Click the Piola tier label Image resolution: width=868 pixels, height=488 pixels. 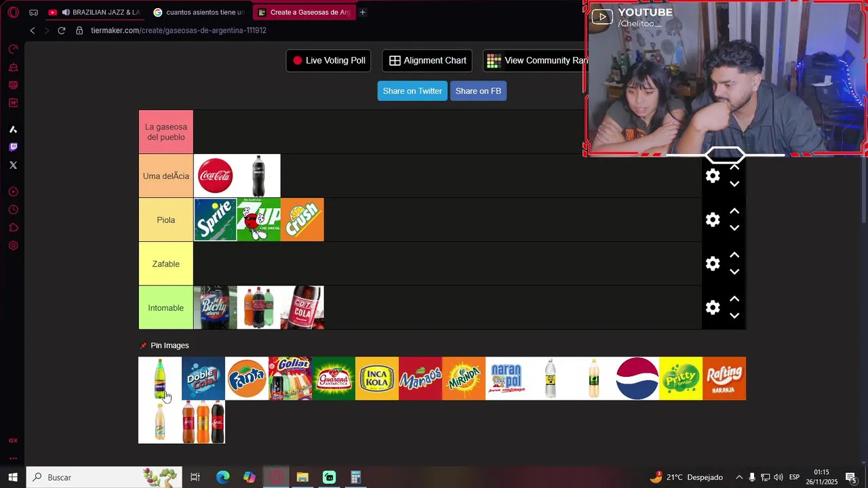pos(166,220)
